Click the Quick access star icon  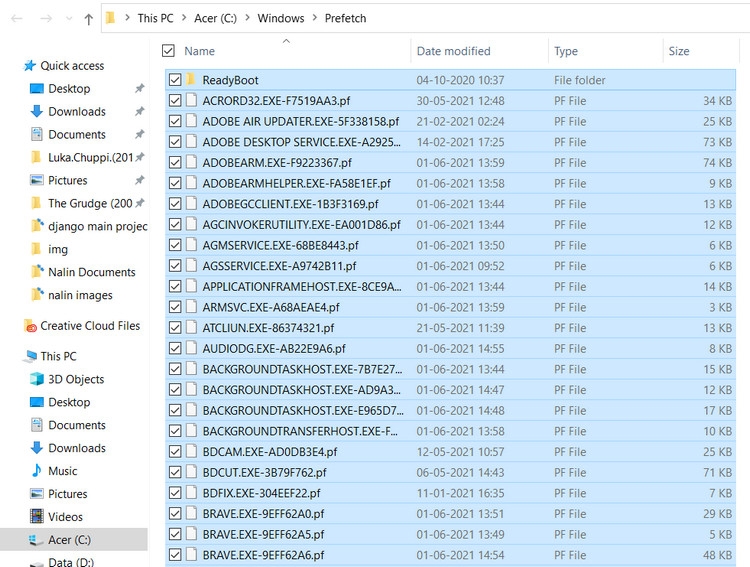click(x=29, y=66)
